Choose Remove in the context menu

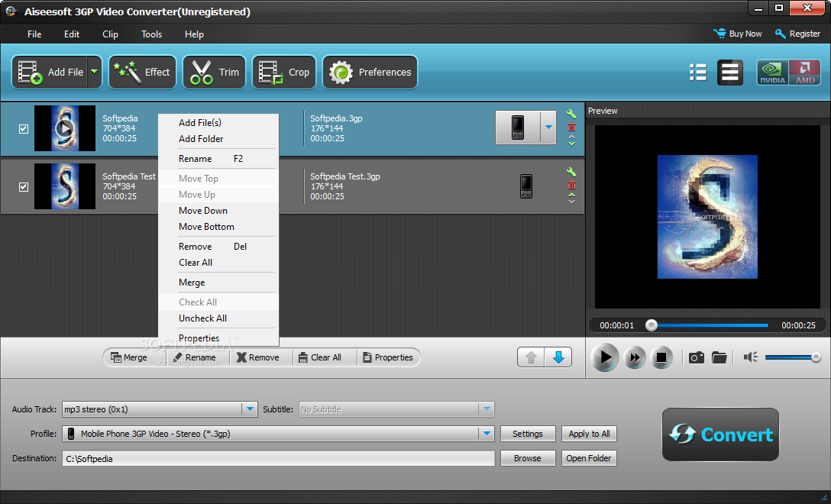pyautogui.click(x=218, y=247)
